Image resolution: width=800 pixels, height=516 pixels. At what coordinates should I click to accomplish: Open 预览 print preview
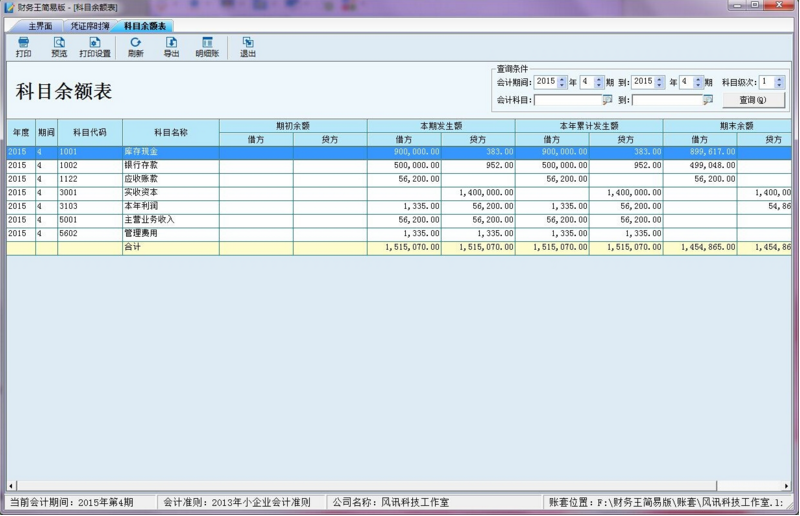[x=59, y=47]
